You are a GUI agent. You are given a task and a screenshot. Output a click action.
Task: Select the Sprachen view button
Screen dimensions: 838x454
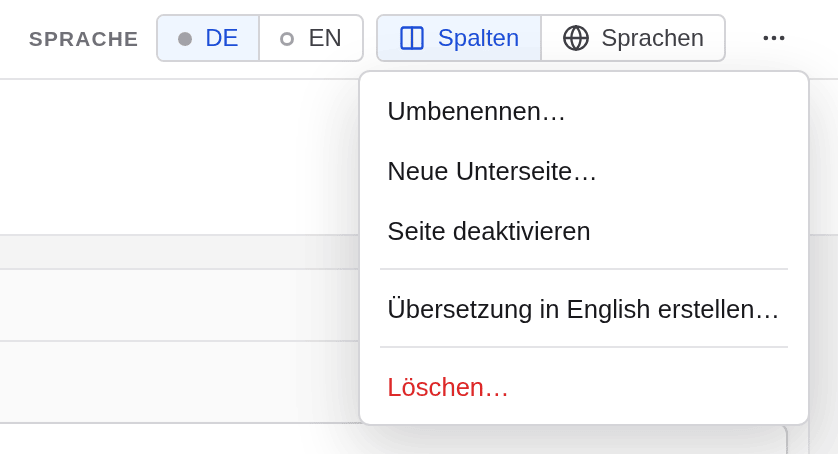click(x=633, y=38)
